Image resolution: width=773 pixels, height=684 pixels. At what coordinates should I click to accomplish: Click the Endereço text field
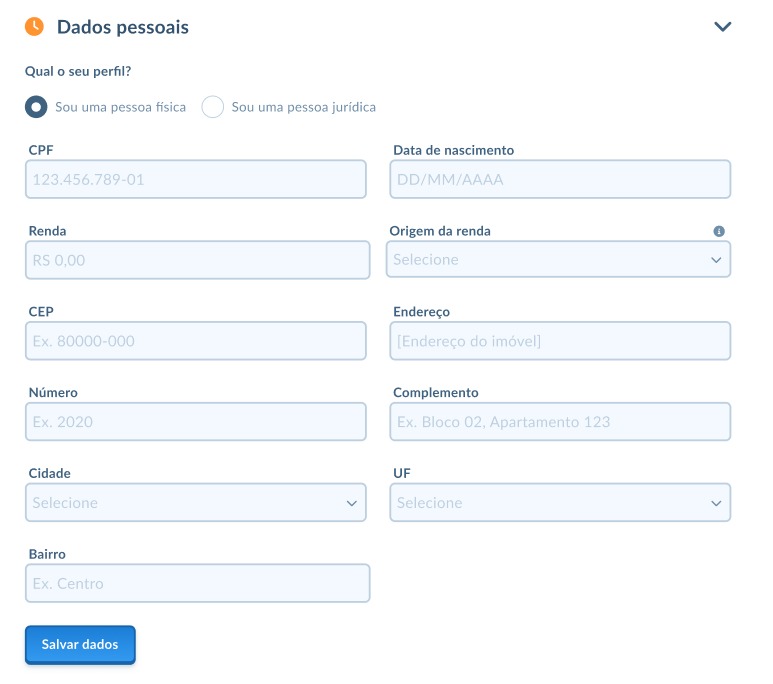point(560,341)
